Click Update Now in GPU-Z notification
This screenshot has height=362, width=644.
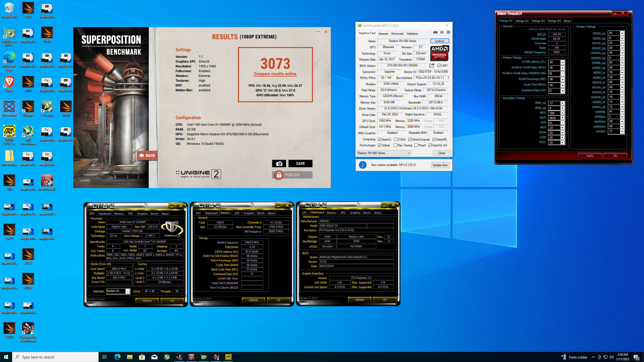(440, 165)
